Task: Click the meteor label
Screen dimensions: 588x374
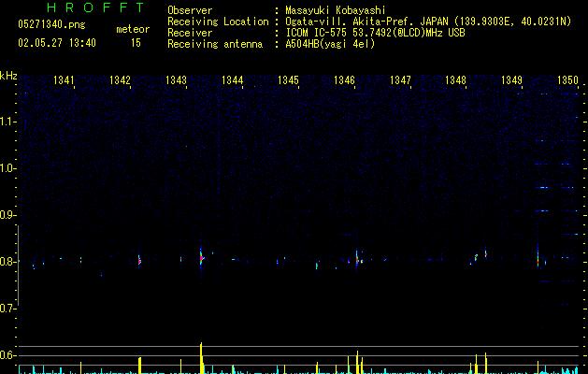Action: [133, 29]
